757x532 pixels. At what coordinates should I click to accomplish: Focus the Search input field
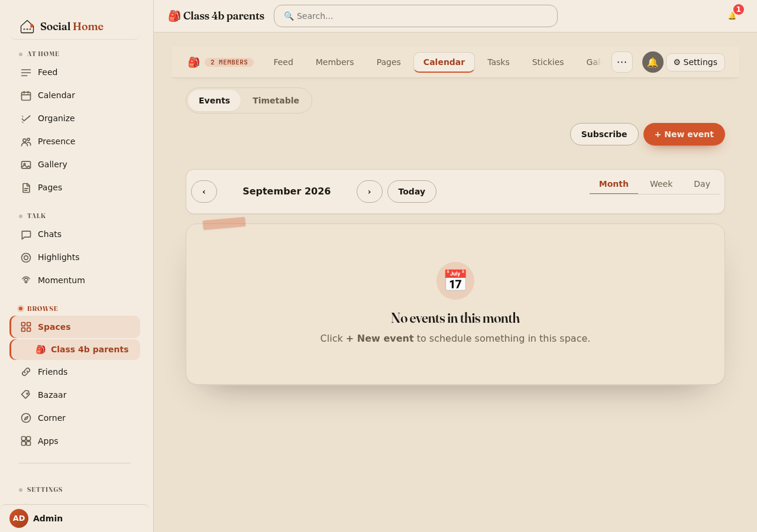(x=416, y=16)
